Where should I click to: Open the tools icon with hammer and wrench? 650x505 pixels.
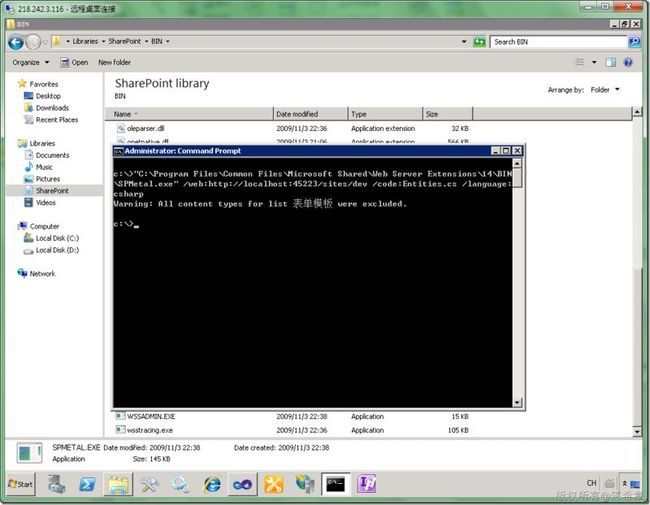click(x=149, y=484)
